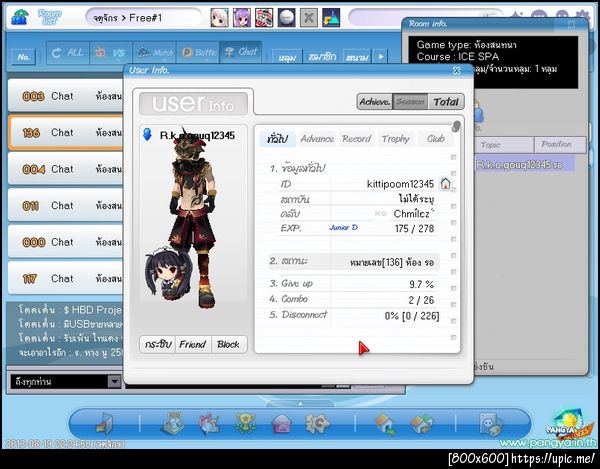Click the ID value kittipoom12345
Screen dimensions: 600x469
pos(400,184)
